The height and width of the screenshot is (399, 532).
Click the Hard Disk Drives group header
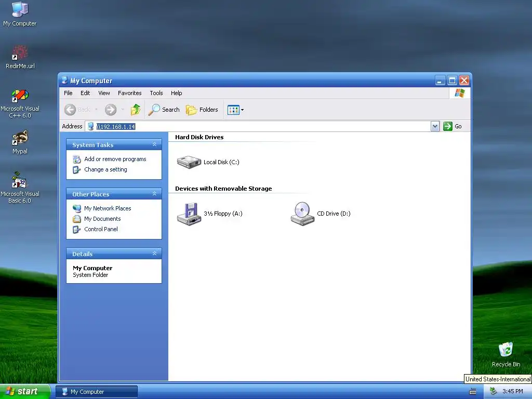point(199,137)
